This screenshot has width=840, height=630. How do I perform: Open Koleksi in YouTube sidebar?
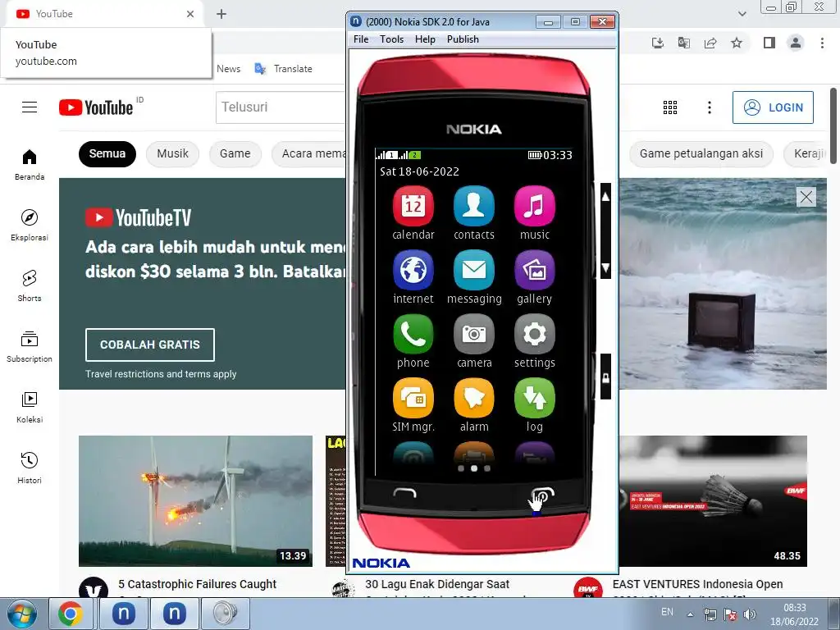click(x=30, y=407)
